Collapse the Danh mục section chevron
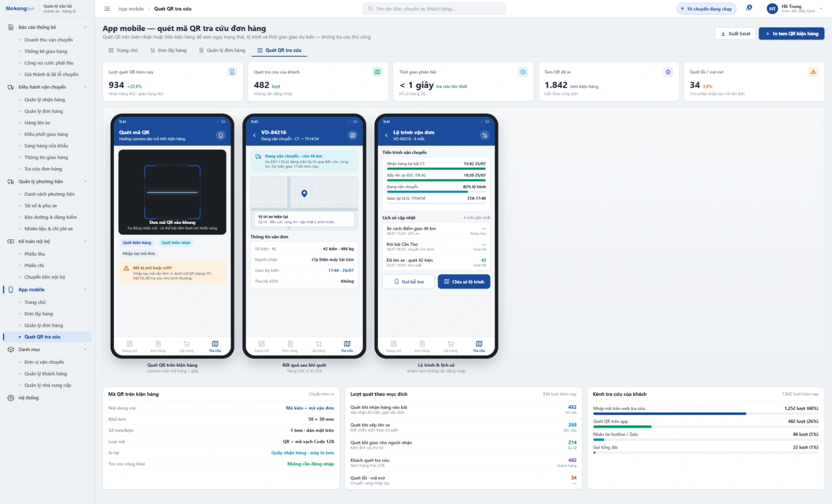The image size is (832, 504). [85, 349]
